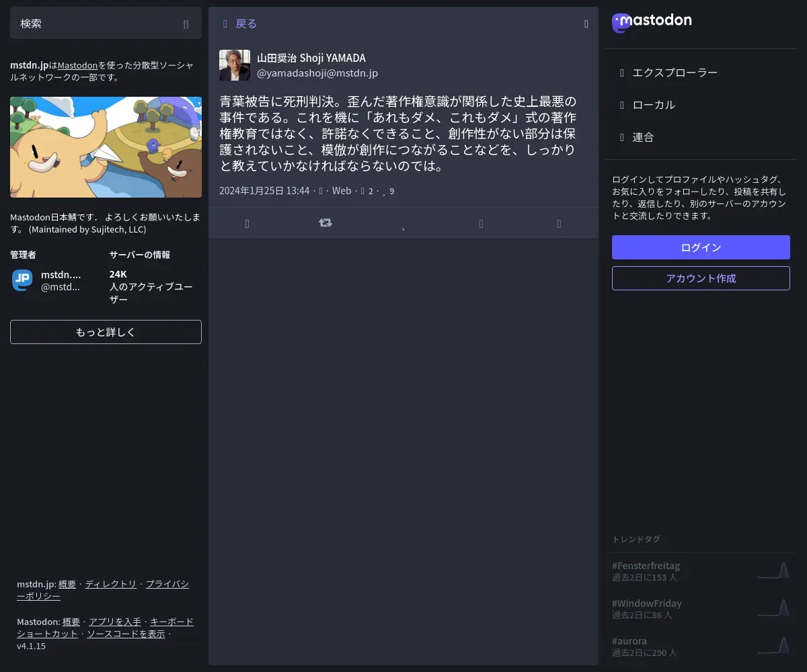This screenshot has height=672, width=807.
Task: Click the #aurora sparkline graph
Action: [773, 645]
